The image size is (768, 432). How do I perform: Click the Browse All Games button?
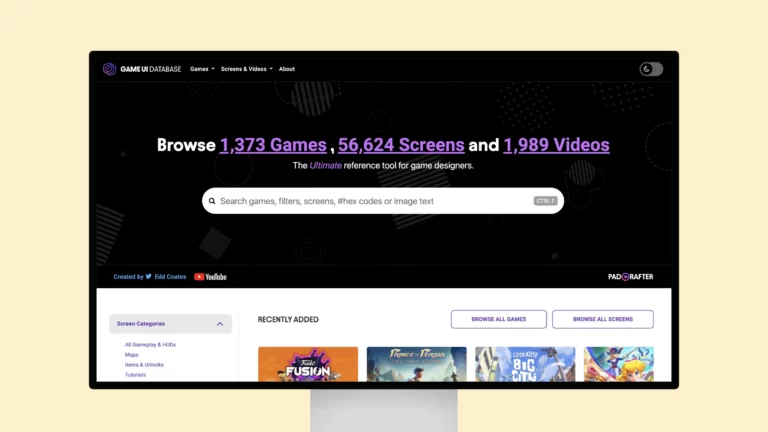point(498,319)
